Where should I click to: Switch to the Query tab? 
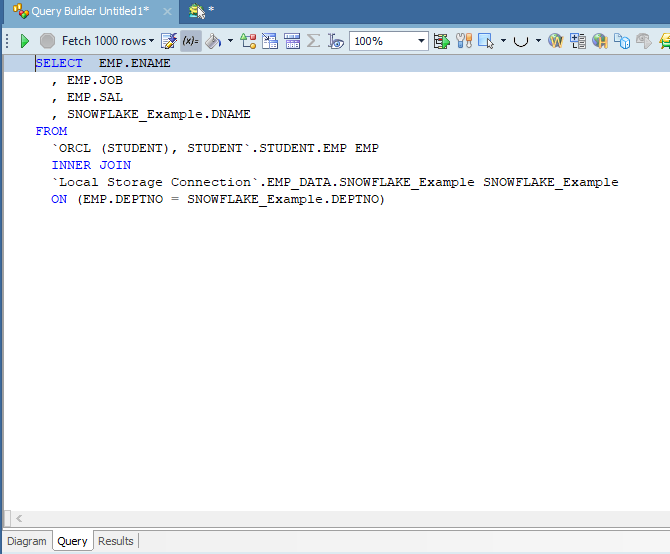pos(72,541)
